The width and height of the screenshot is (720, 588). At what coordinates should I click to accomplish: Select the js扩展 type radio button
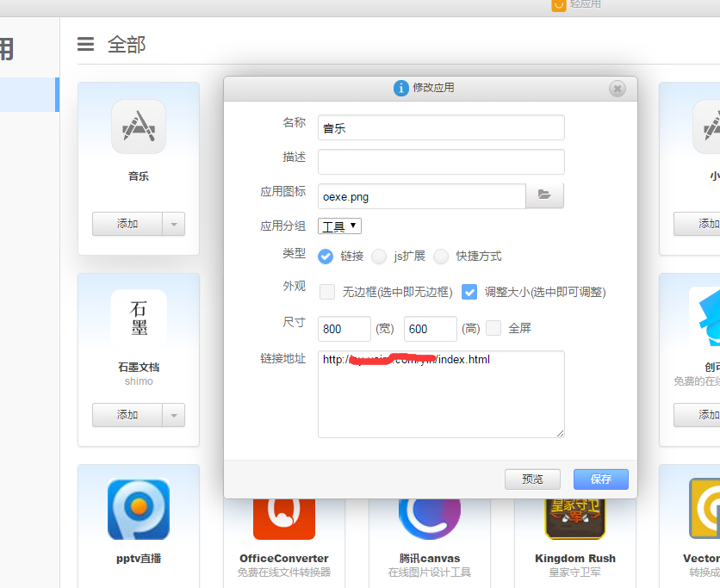click(379, 257)
